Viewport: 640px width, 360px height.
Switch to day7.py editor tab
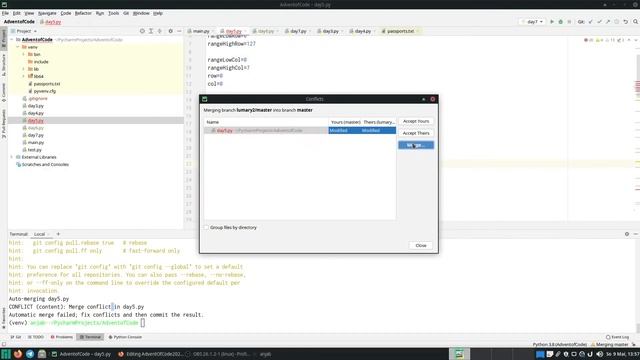tap(298, 31)
